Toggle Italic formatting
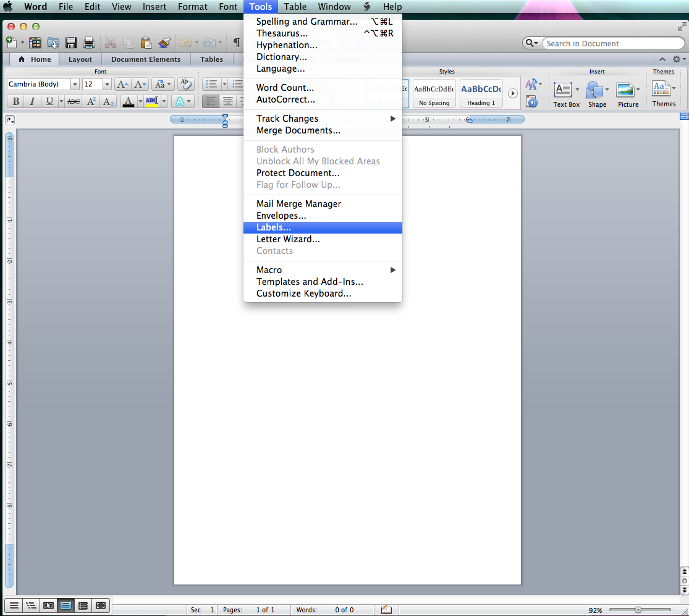The width and height of the screenshot is (689, 616). (x=32, y=101)
